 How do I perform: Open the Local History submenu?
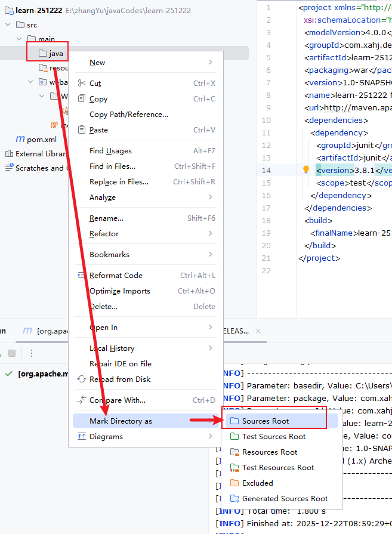[146, 348]
